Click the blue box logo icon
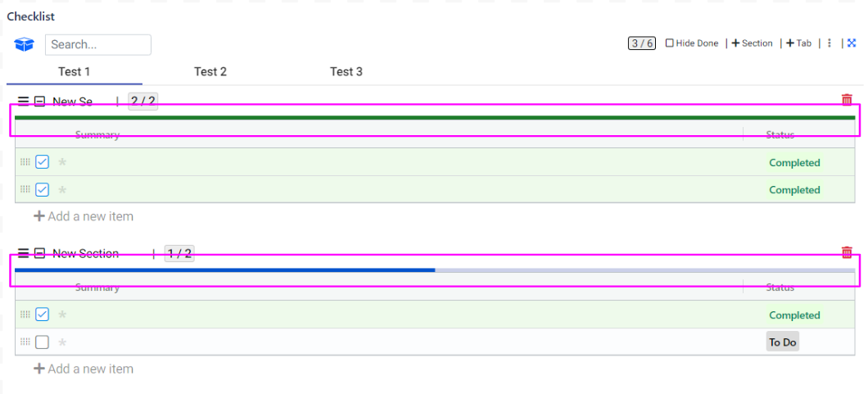 point(24,44)
